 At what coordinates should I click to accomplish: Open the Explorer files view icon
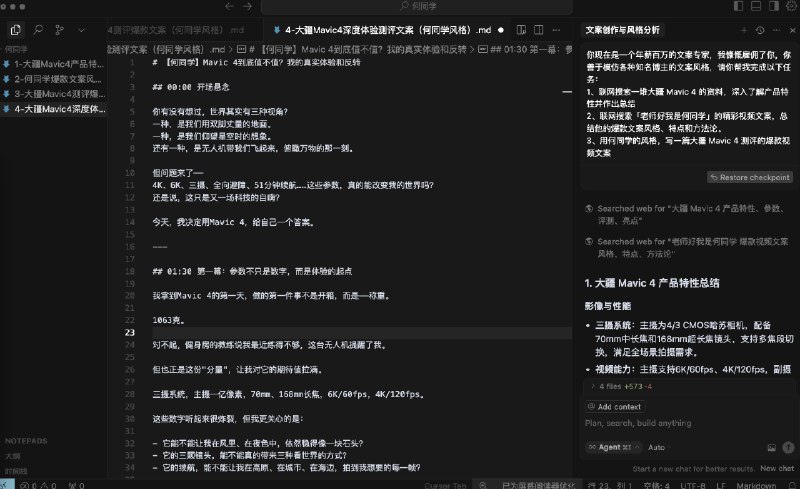(14, 31)
